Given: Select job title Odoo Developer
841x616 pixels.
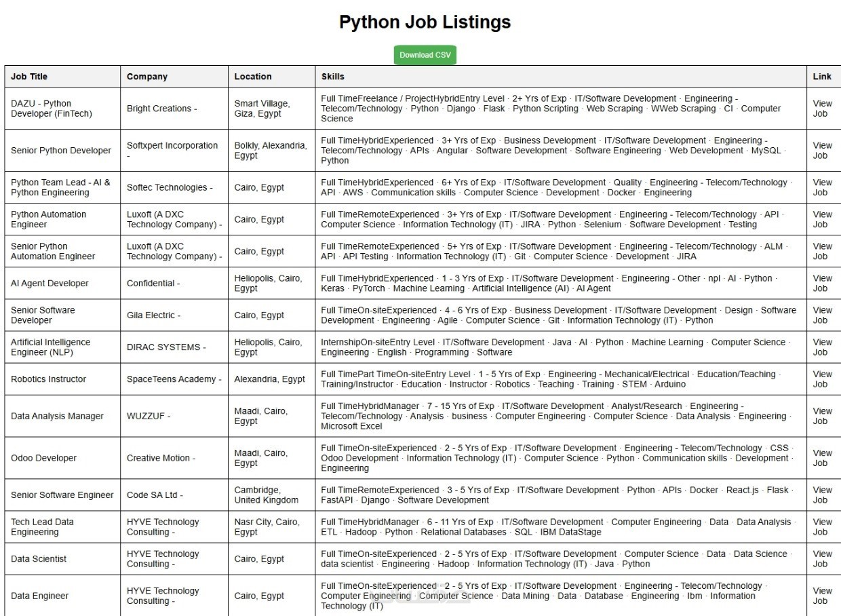Looking at the screenshot, I should (x=43, y=458).
